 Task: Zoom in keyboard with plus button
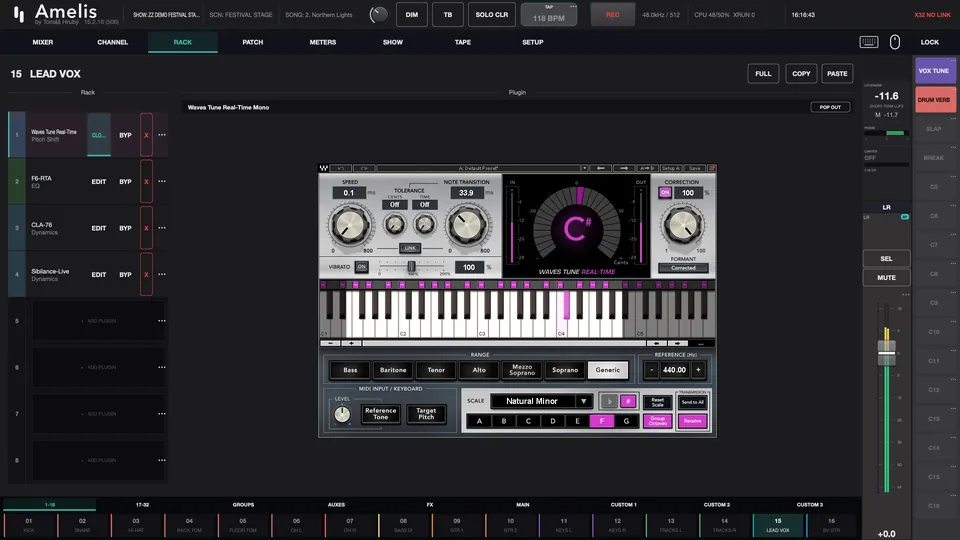click(x=351, y=343)
